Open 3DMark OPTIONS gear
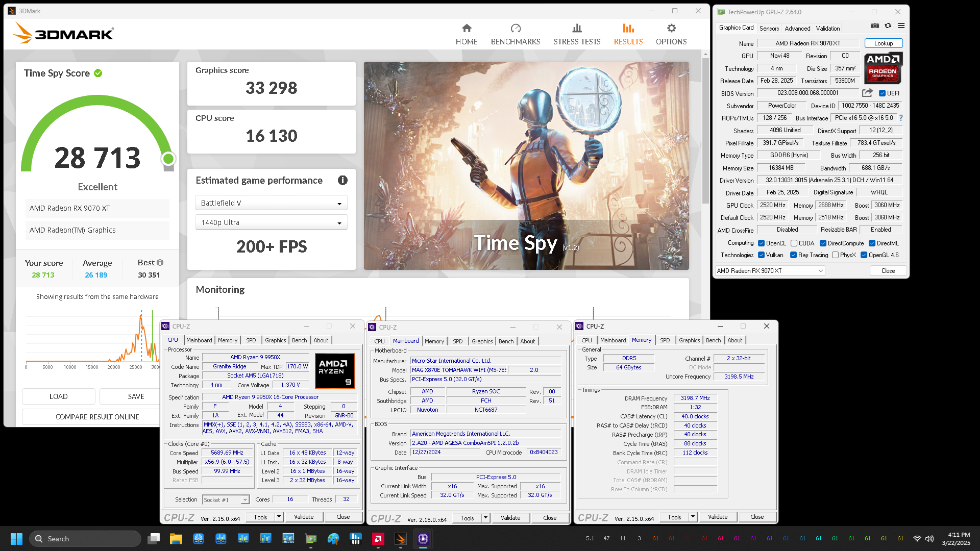980x551 pixels. (671, 29)
